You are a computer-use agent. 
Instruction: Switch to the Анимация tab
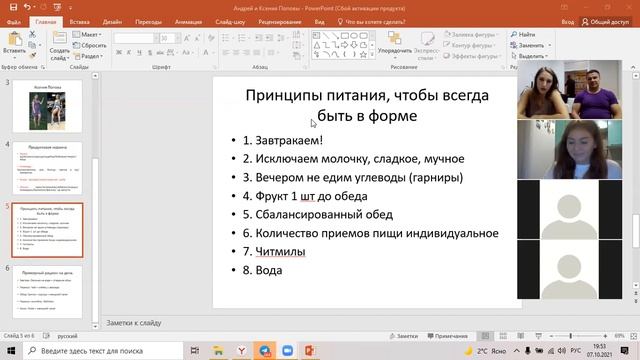click(188, 22)
